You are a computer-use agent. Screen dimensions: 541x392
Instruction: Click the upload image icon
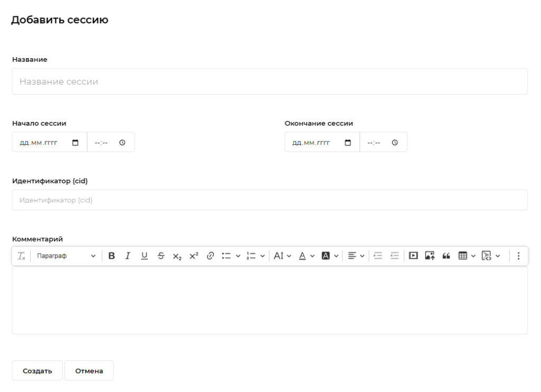pyautogui.click(x=431, y=256)
